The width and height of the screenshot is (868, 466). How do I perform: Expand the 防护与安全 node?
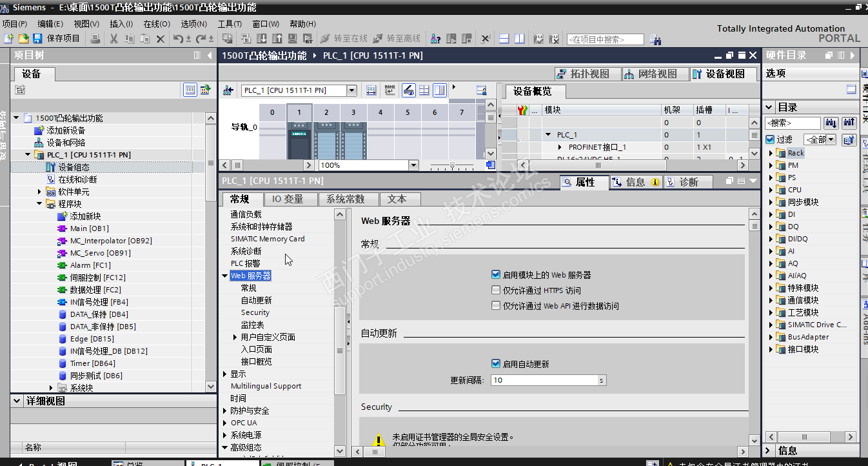click(224, 410)
